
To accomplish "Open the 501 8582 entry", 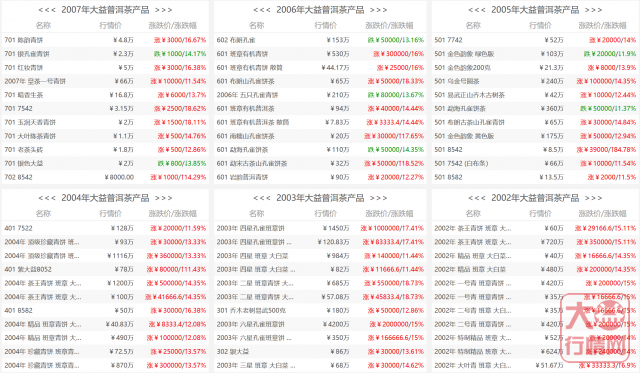I will coord(448,177).
